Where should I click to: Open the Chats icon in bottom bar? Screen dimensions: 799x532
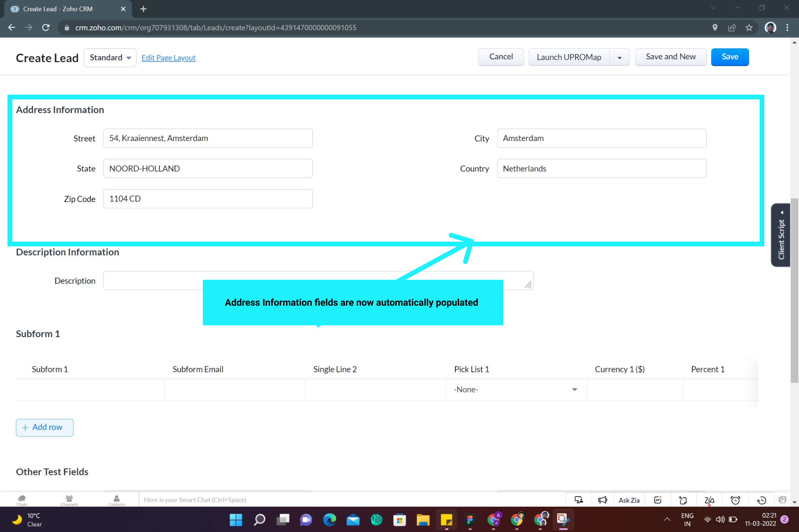(x=22, y=500)
